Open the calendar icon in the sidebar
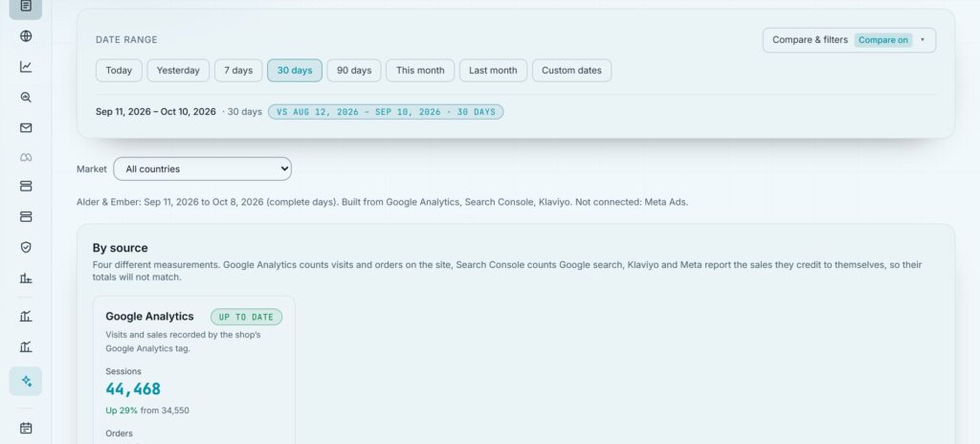The width and height of the screenshot is (980, 444). click(x=26, y=429)
